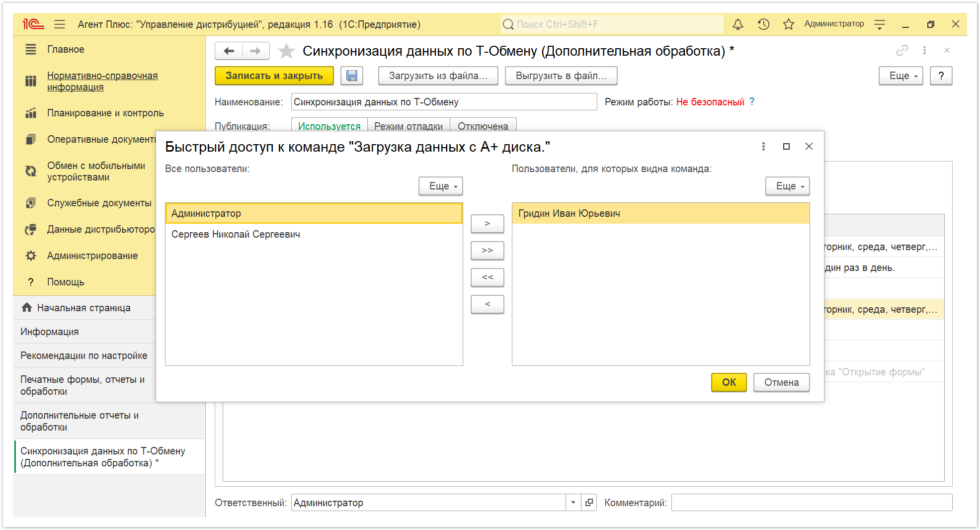The height and width of the screenshot is (530, 980).
Task: Expand Еще above visible users list
Action: 788,186
